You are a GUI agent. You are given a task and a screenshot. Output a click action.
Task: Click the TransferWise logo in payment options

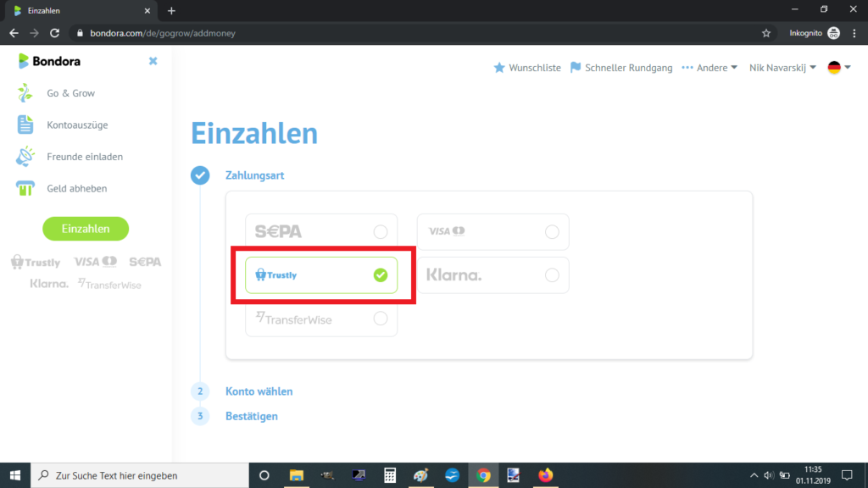pyautogui.click(x=294, y=319)
